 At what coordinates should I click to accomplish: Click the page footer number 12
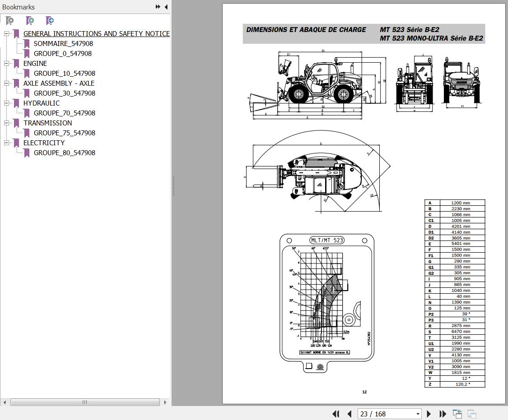[364, 392]
